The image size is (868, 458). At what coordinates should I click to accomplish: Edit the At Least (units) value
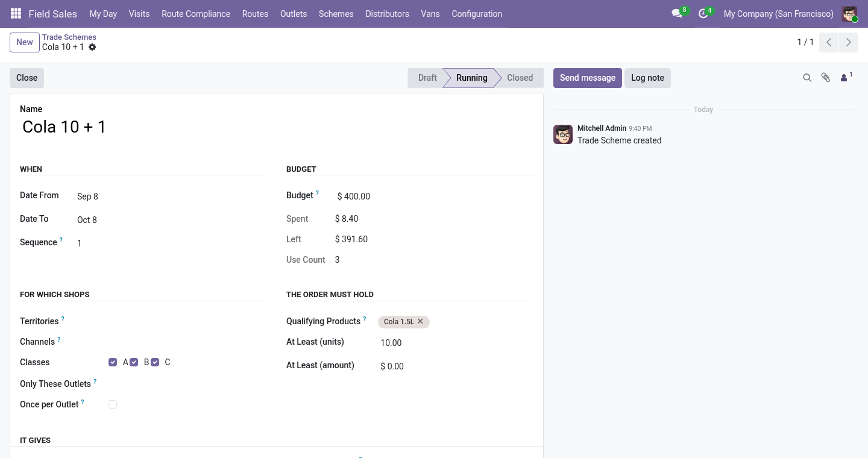click(456, 343)
